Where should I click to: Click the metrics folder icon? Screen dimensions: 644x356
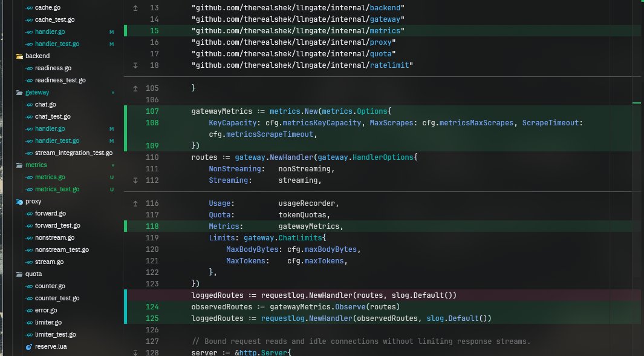19,165
